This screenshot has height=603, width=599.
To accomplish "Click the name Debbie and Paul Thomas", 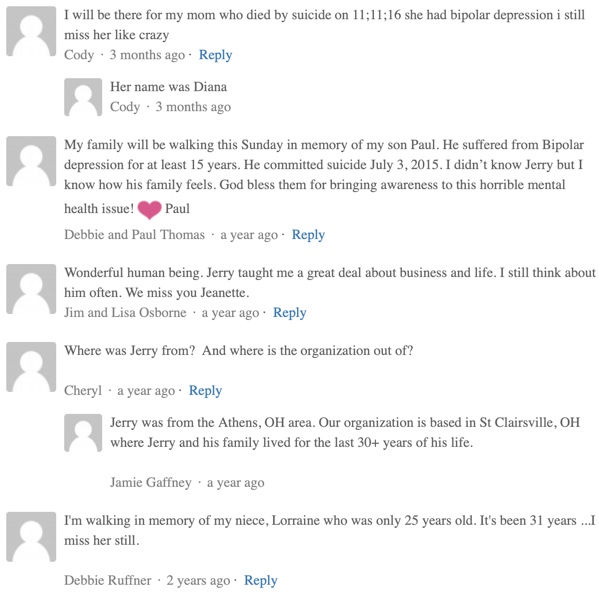I will click(x=135, y=235).
